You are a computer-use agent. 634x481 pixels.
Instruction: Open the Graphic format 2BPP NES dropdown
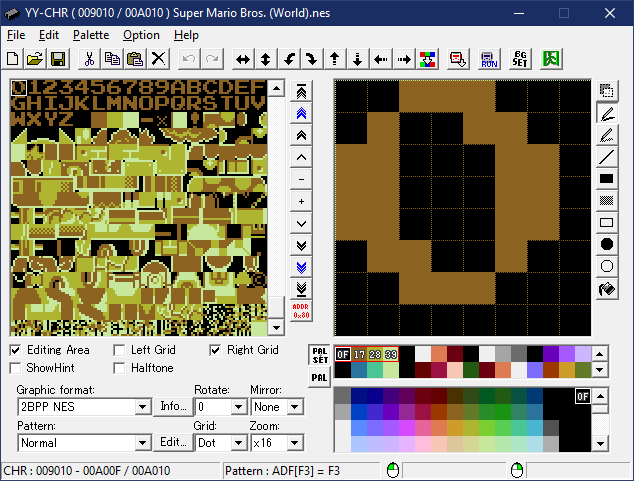[143, 407]
